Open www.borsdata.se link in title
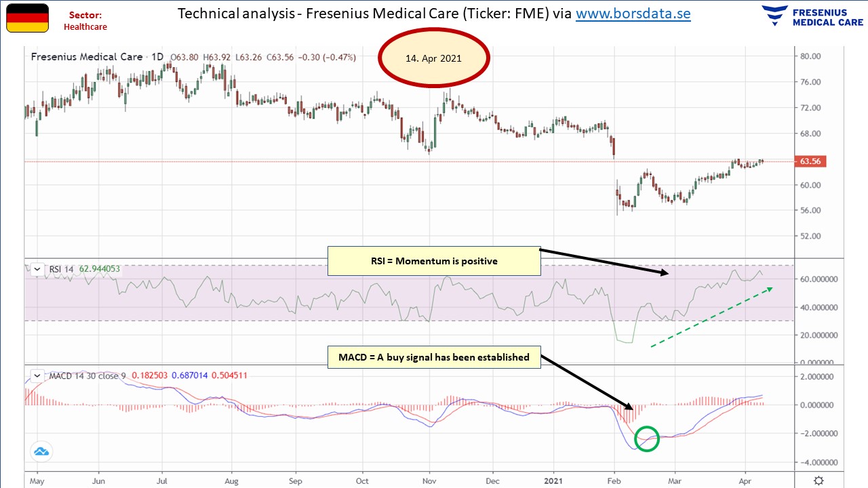 coord(633,14)
